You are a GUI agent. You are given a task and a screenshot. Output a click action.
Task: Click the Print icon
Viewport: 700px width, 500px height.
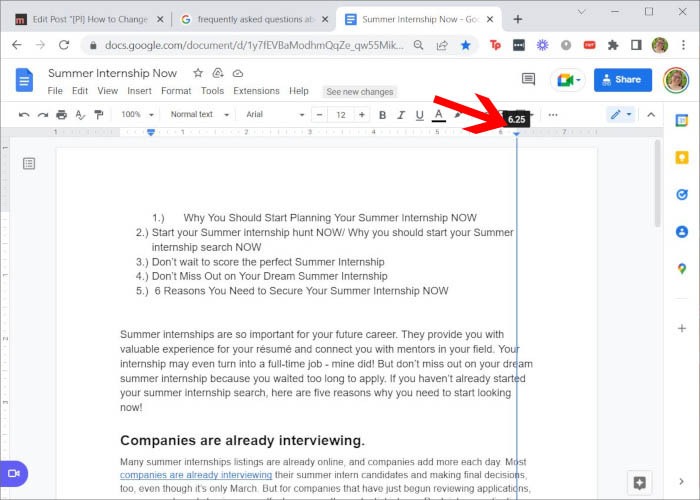click(x=61, y=115)
